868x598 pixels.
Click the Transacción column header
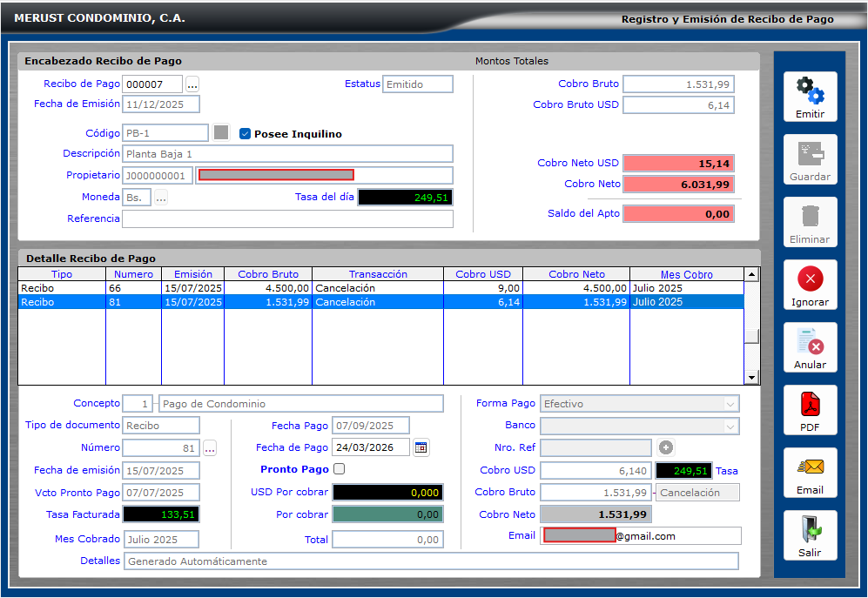click(x=378, y=274)
